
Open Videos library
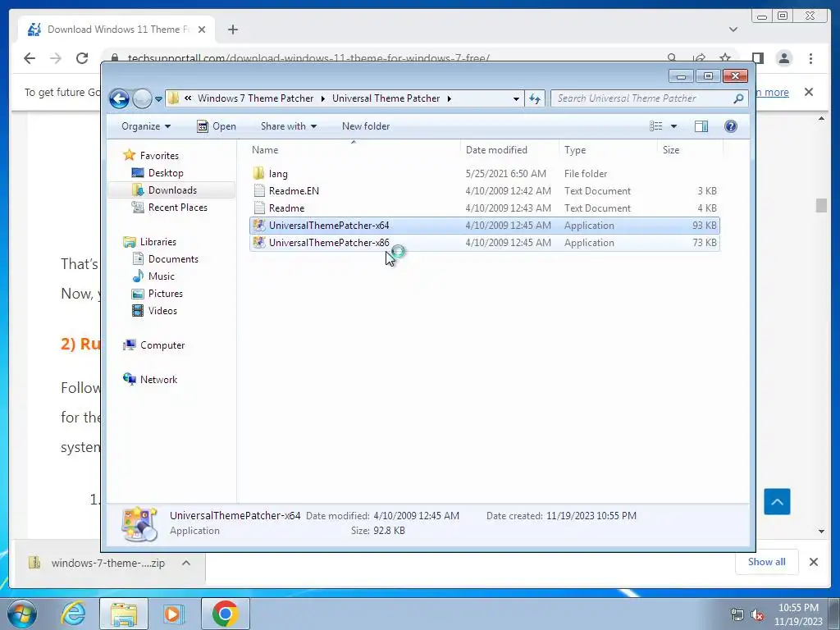click(162, 311)
